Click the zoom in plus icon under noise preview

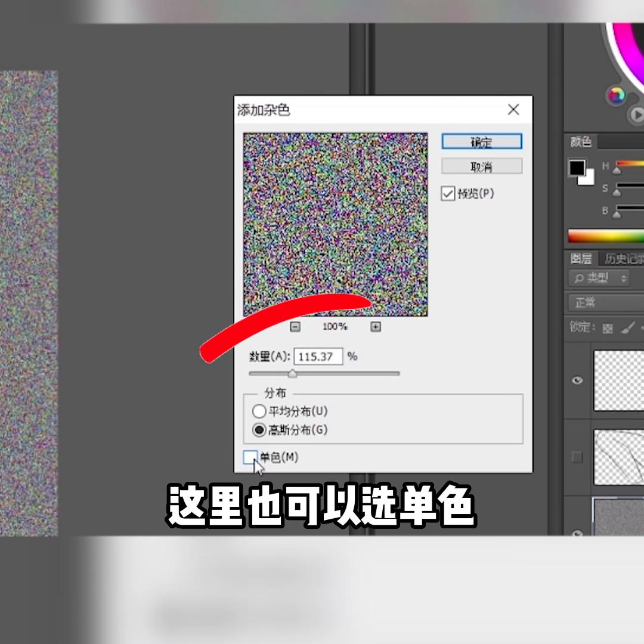(x=376, y=326)
